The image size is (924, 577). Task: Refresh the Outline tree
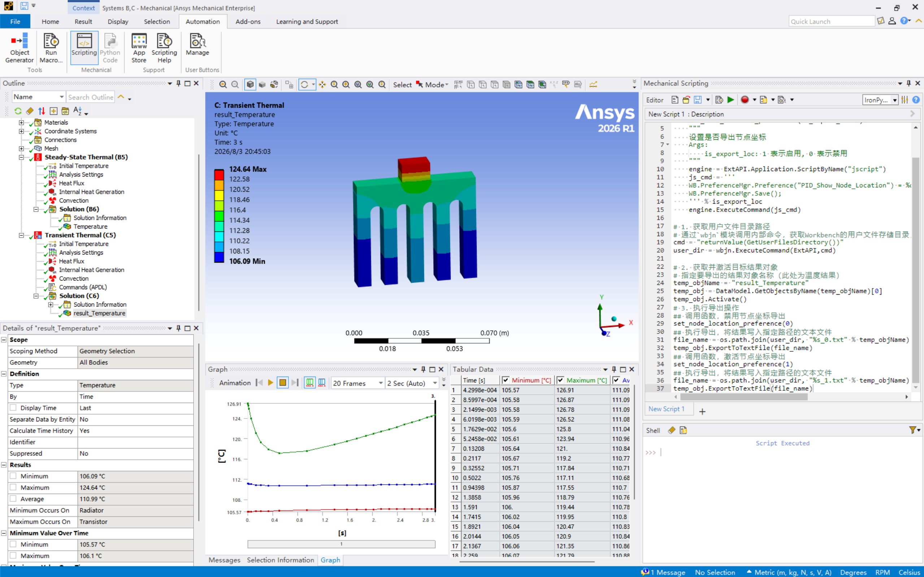[x=18, y=111]
